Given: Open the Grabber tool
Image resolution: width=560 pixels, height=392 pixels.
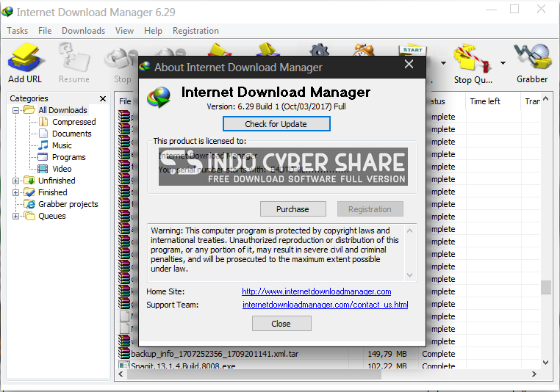Looking at the screenshot, I should pyautogui.click(x=532, y=63).
